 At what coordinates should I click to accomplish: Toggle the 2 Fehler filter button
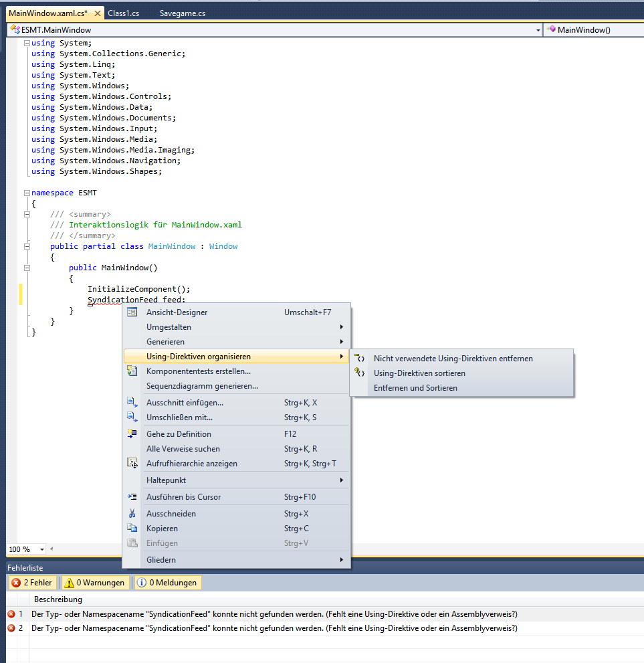pos(33,583)
